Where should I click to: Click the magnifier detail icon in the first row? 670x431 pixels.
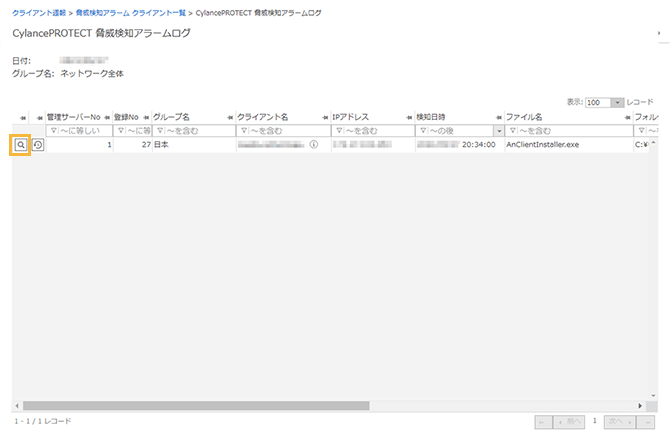[20, 145]
